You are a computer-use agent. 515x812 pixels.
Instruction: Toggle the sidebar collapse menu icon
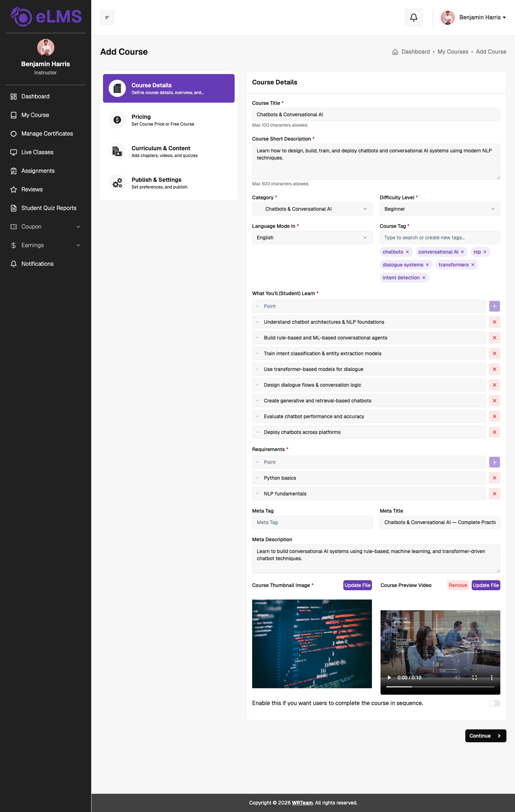click(x=107, y=18)
